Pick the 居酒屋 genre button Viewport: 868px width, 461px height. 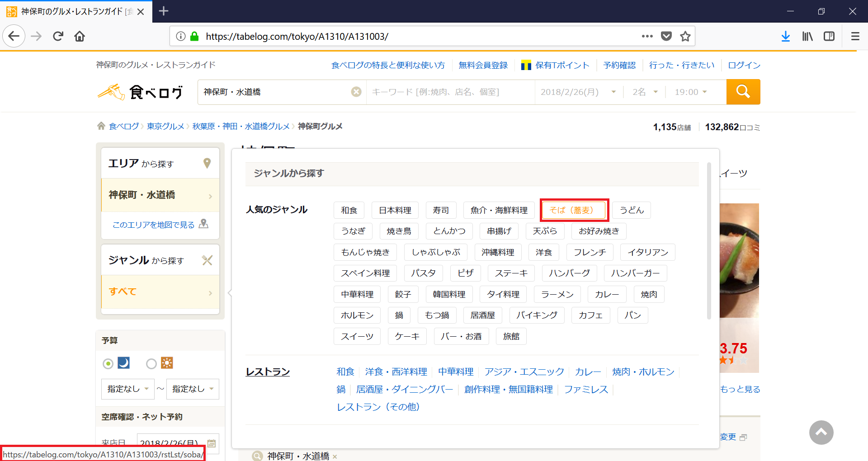point(483,315)
